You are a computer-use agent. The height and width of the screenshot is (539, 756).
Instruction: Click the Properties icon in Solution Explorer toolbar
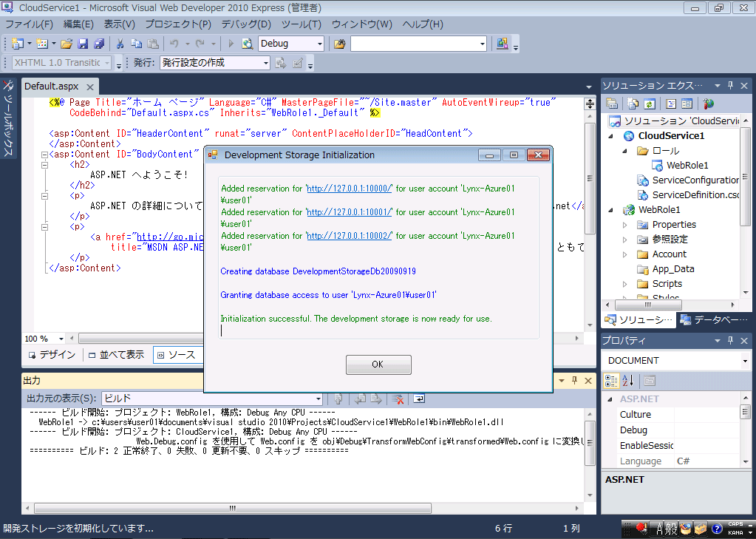[x=612, y=104]
